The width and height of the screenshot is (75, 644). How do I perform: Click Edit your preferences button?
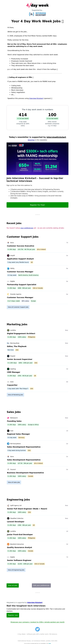click(41, 585)
